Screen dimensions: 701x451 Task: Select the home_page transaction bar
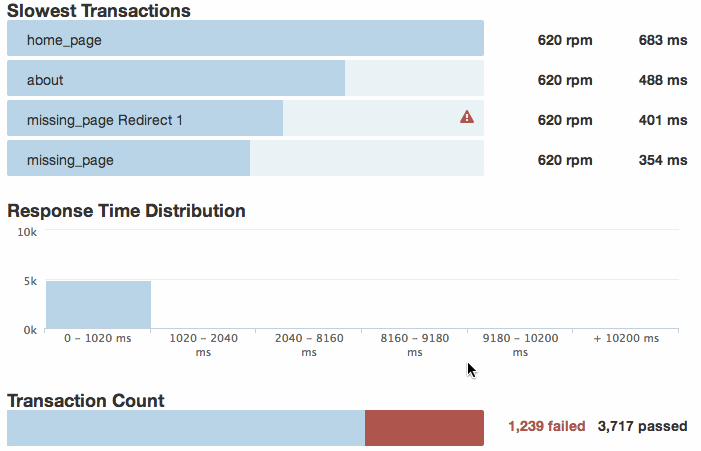click(x=245, y=39)
